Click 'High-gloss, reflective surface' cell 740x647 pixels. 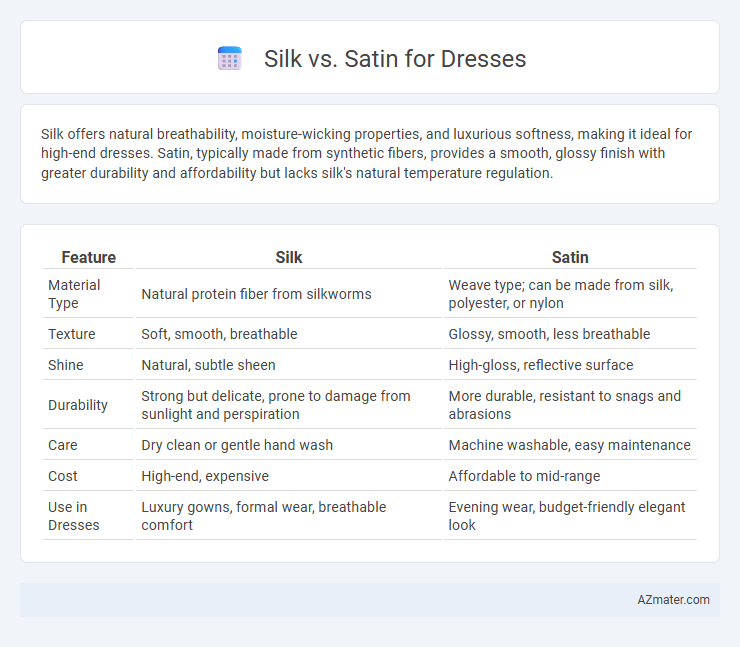coord(570,365)
